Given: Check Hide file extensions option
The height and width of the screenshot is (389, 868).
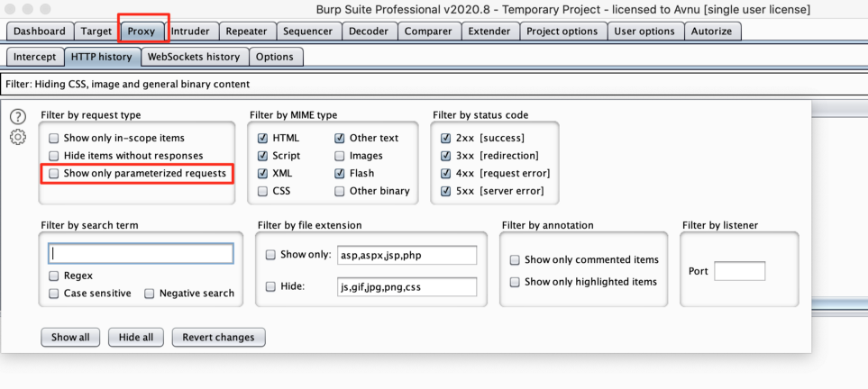Looking at the screenshot, I should click(x=270, y=287).
